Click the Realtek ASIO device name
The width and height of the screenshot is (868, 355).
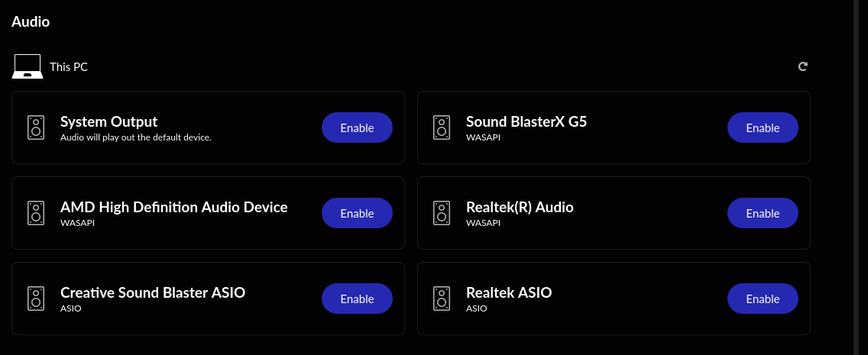pos(510,292)
